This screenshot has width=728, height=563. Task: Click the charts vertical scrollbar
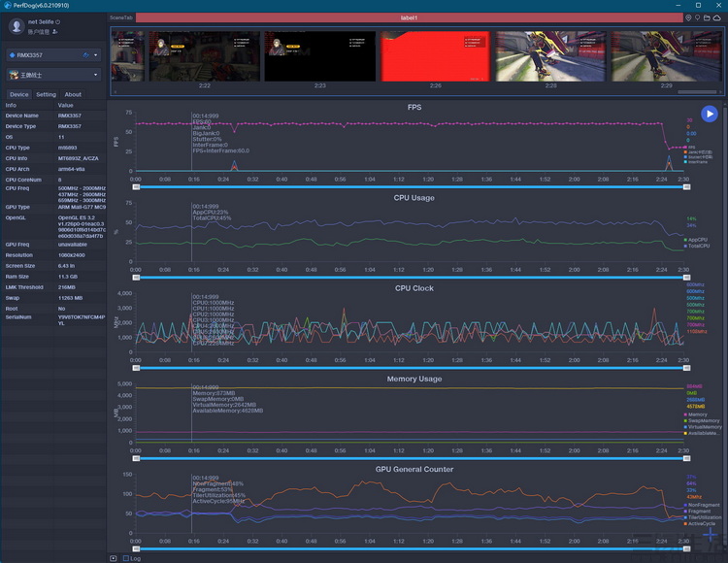(x=725, y=325)
